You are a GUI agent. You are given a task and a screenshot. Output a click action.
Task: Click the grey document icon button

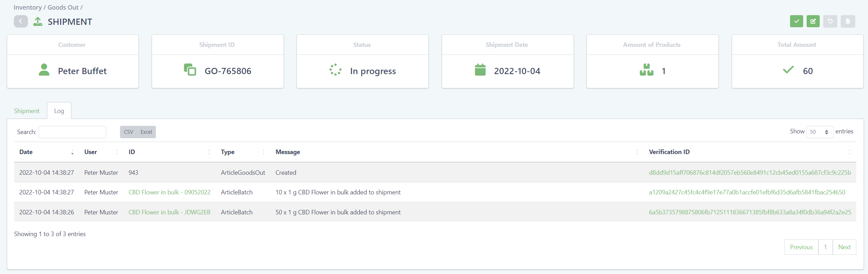pos(848,21)
